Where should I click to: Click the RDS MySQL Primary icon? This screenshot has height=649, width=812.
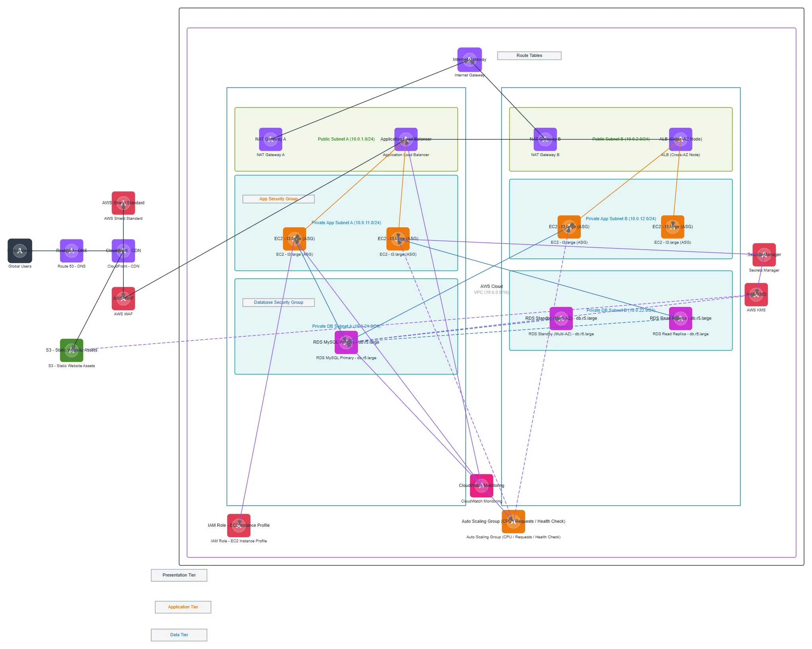coord(346,342)
